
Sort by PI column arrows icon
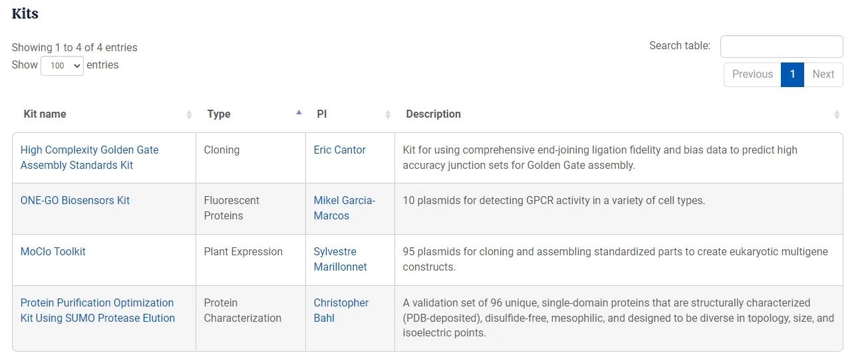388,114
